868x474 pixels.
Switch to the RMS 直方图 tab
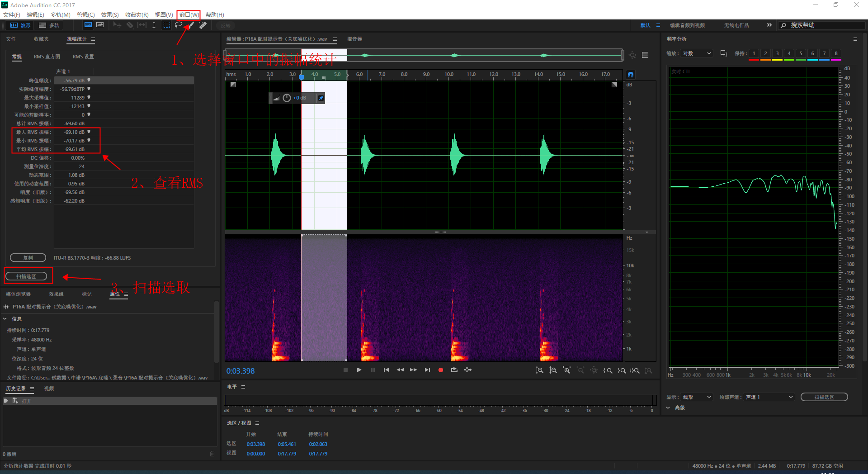coord(47,57)
